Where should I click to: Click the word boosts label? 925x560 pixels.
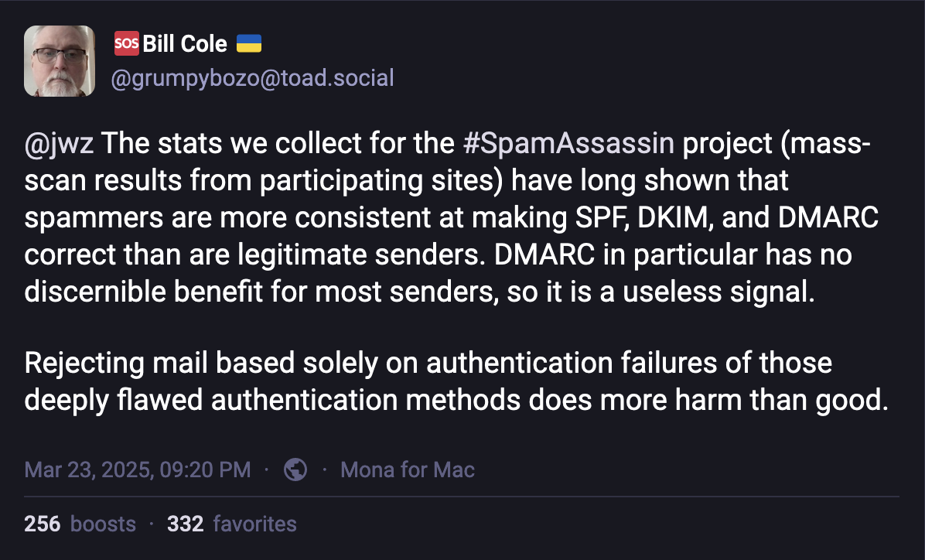[103, 524]
